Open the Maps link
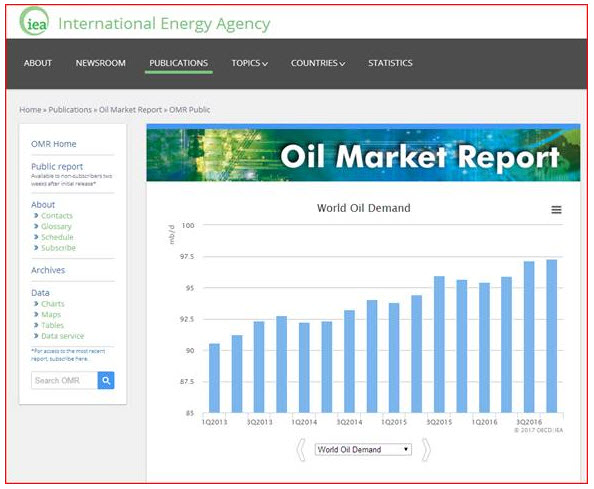 [51, 314]
